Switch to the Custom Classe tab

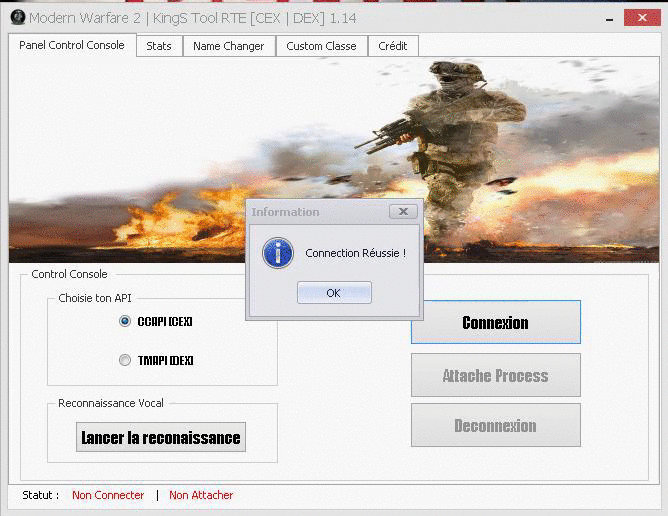(x=322, y=46)
